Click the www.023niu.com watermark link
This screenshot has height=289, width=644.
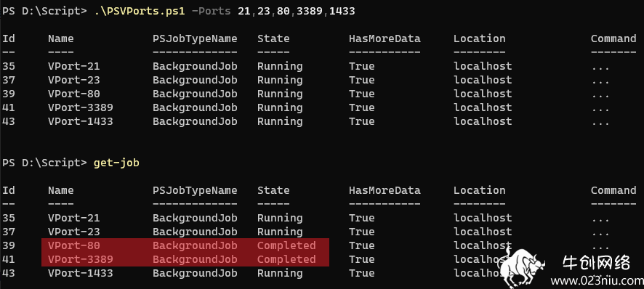(597, 281)
